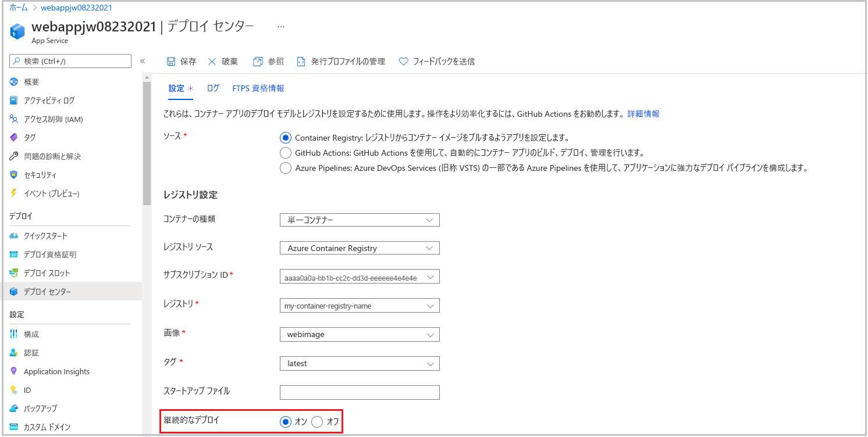Switch to FTPS 資格情報 tab
The height and width of the screenshot is (437, 868).
[258, 88]
